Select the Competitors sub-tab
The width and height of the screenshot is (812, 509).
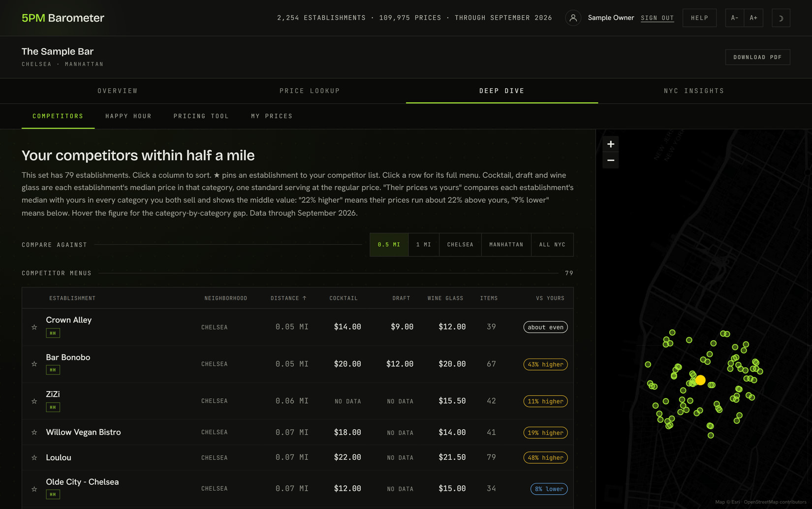58,116
